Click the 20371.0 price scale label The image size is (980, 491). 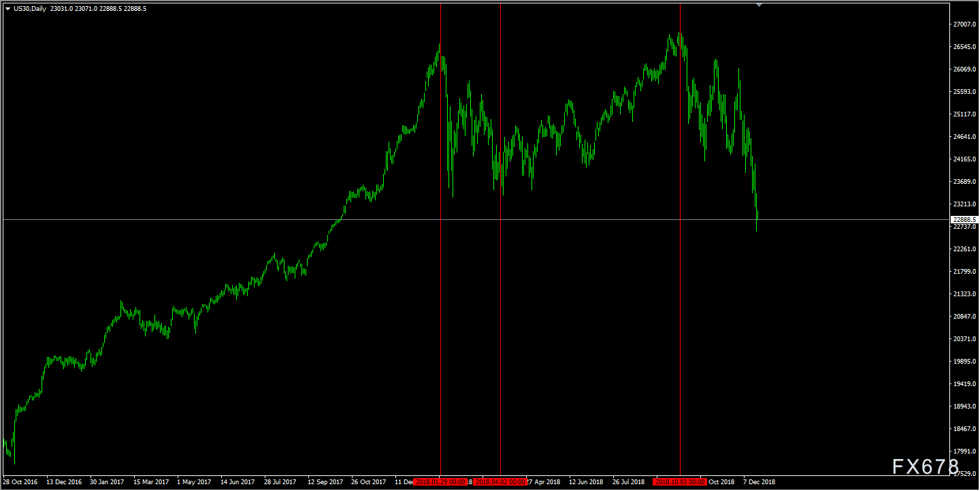point(964,339)
